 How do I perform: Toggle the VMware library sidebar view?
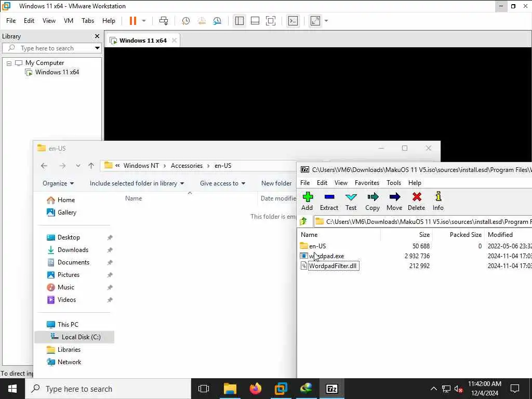pyautogui.click(x=239, y=21)
